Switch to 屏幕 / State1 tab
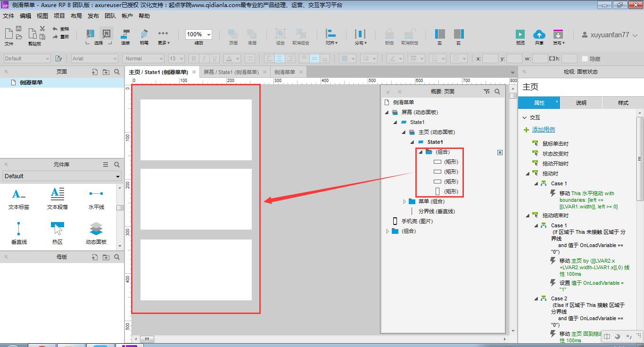 pos(231,72)
